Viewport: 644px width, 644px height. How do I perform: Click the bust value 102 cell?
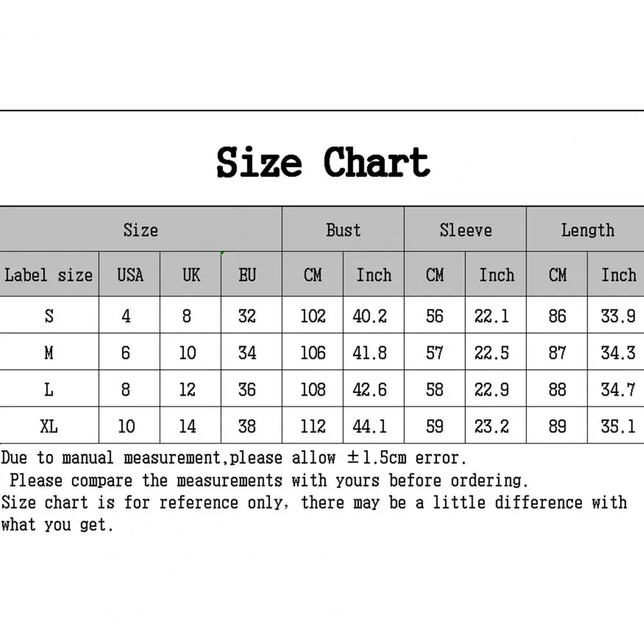(x=313, y=315)
